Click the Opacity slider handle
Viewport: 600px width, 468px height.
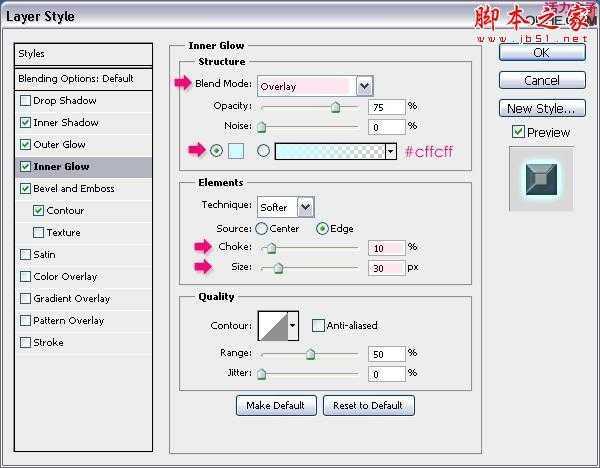point(335,107)
